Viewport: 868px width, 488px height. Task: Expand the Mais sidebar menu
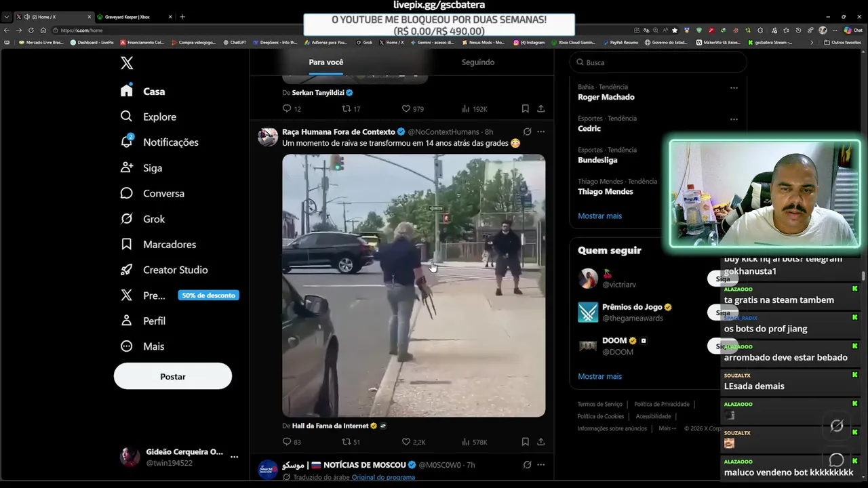[142, 346]
